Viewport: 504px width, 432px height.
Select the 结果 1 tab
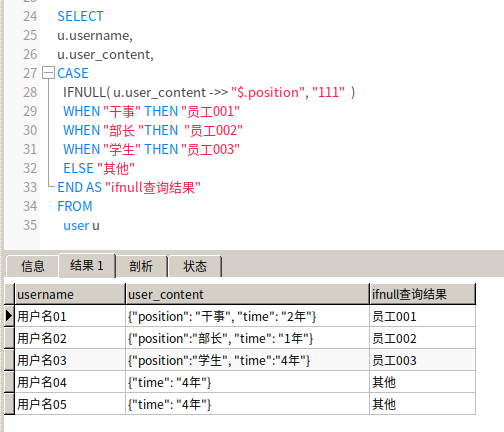[87, 265]
